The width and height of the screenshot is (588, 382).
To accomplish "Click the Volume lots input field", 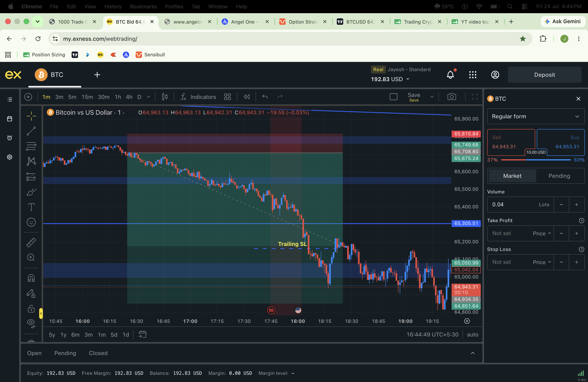I will coord(520,205).
